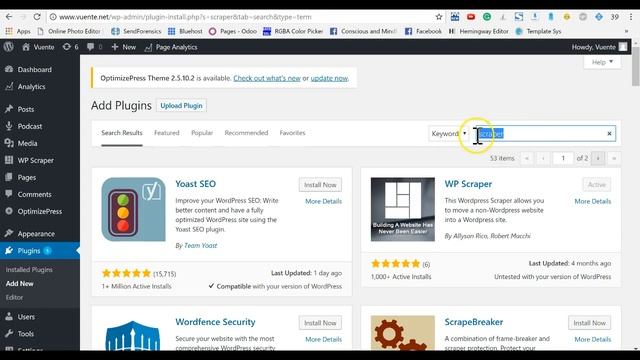Open the updates icon showing 6

coord(70,47)
